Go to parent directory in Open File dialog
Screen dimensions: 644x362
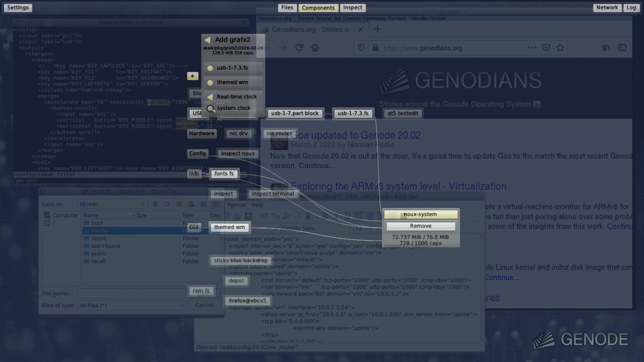tap(179, 204)
